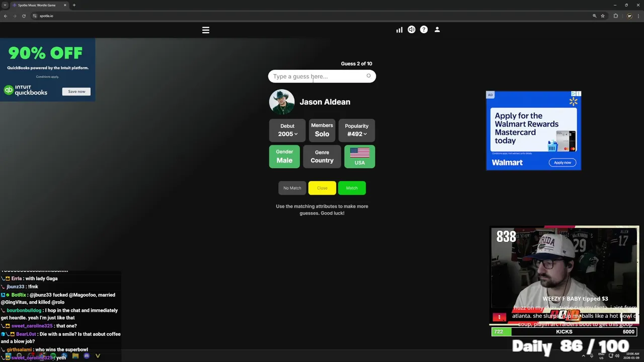Close the Spotle Music Wordle Game tab
This screenshot has width=644, height=362.
pos(65,5)
